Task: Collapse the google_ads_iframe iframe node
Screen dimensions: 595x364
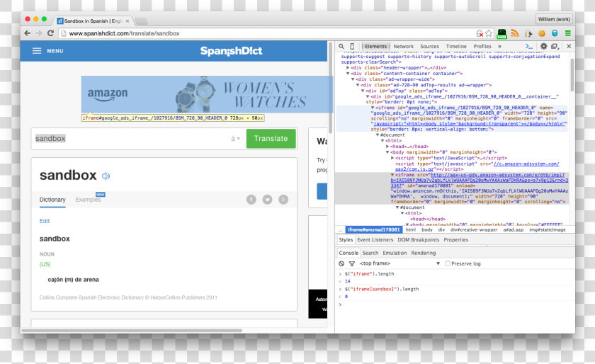Action: pyautogui.click(x=373, y=108)
